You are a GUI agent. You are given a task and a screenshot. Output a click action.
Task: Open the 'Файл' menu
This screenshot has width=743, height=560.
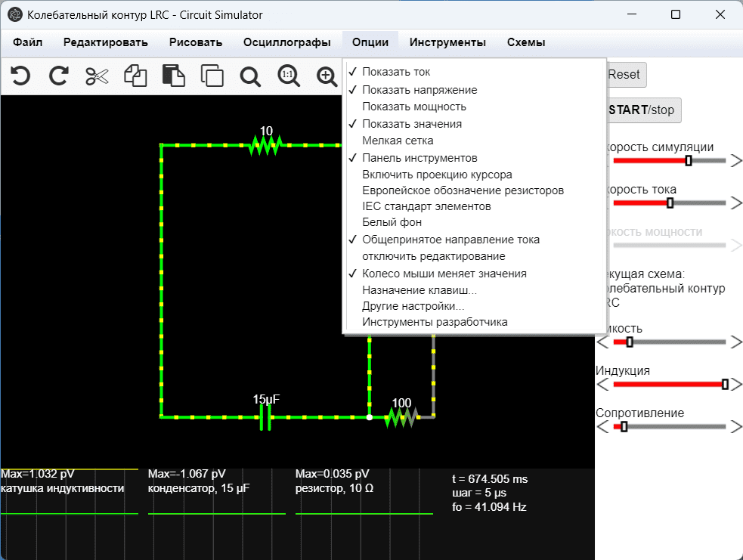tap(28, 43)
